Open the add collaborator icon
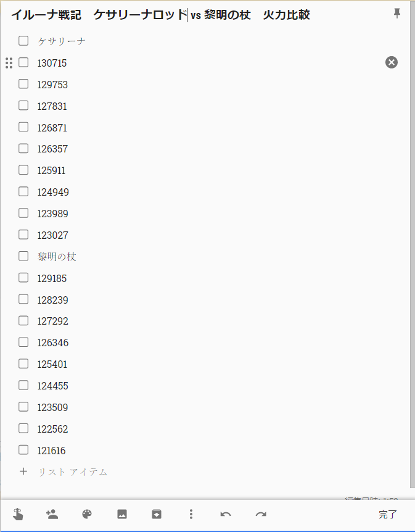This screenshot has width=415, height=532. coord(52,514)
